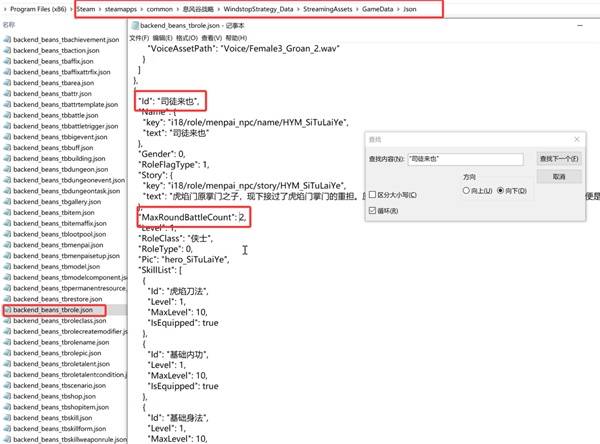
Task: Click the backend_beans_tbitem.json file icon
Action: pos(7,212)
